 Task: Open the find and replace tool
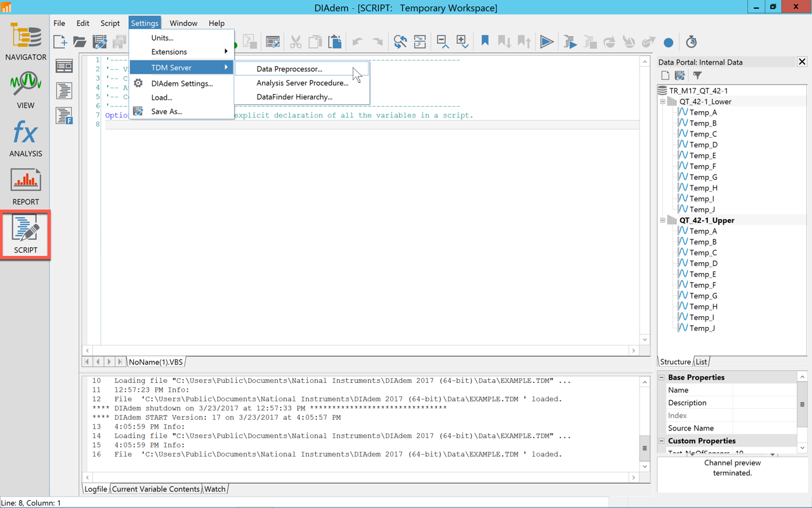(x=400, y=41)
